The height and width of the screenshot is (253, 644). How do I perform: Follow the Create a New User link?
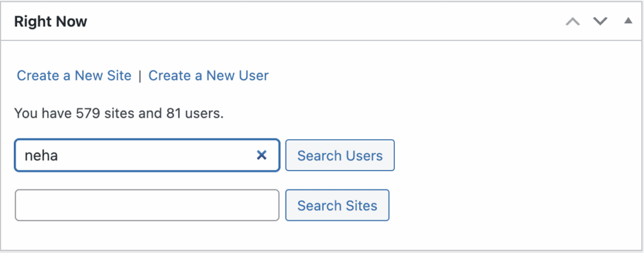(x=208, y=76)
